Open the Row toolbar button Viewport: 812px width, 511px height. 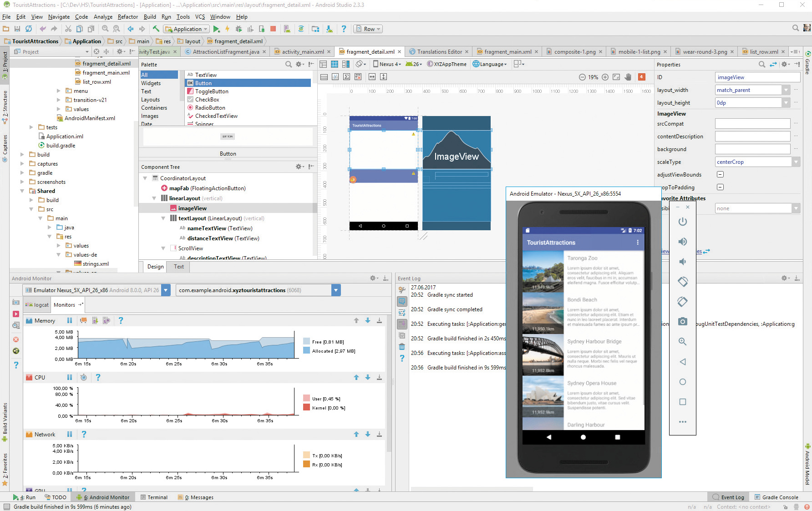368,29
